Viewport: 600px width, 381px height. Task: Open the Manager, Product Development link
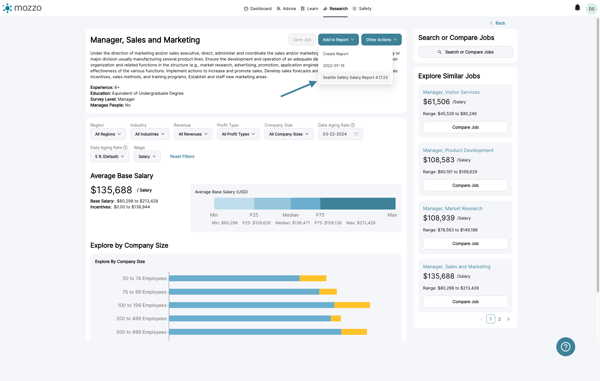tap(458, 150)
